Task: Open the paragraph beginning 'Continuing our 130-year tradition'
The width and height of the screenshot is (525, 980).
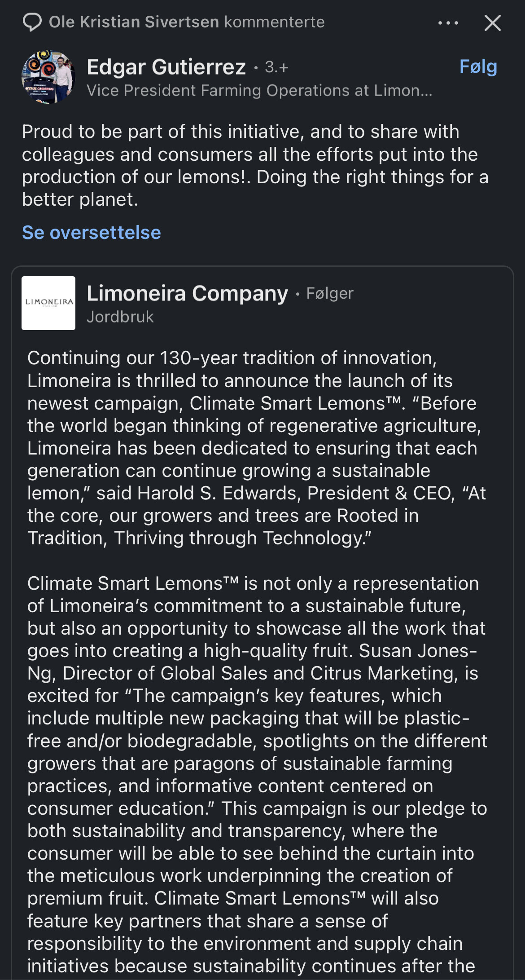Action: point(257,448)
